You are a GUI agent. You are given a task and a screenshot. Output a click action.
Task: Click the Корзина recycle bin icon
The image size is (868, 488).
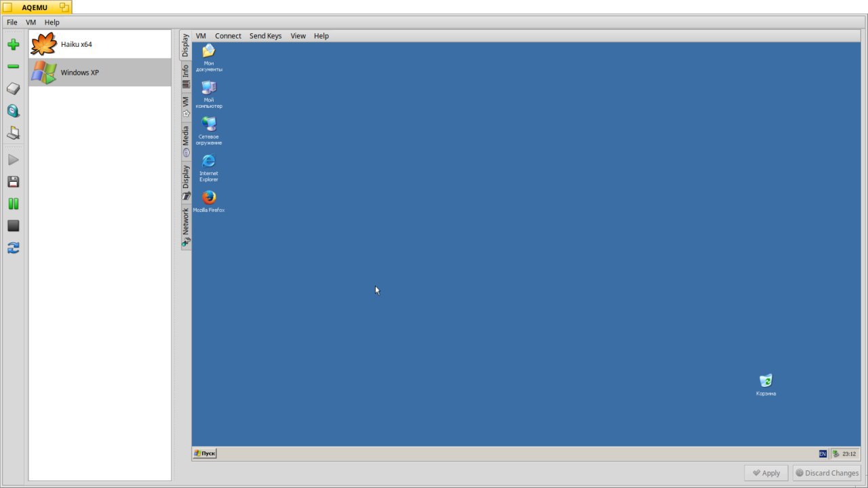click(x=766, y=385)
